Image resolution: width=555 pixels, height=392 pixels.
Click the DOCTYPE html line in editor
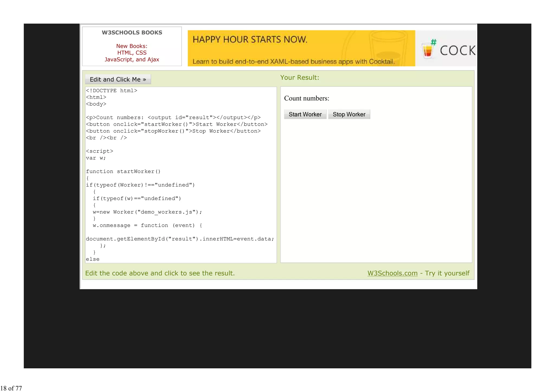tap(112, 90)
